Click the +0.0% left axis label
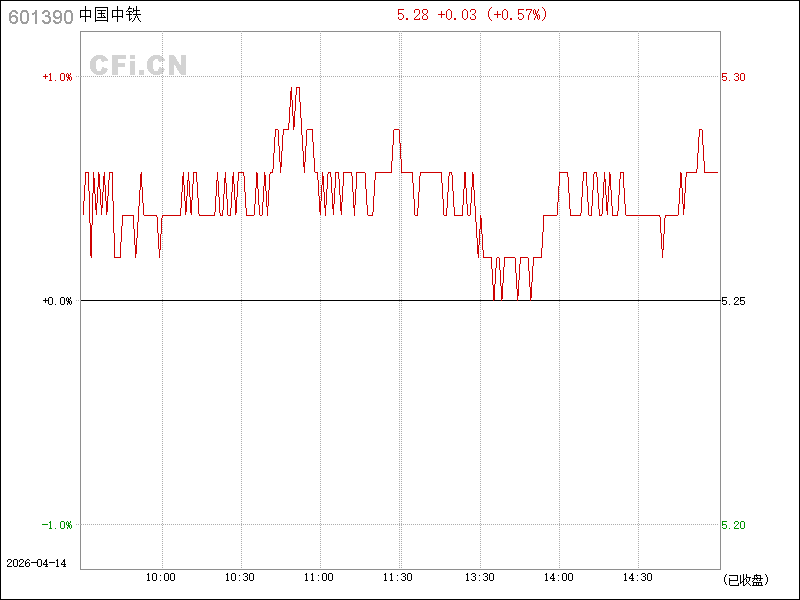The height and width of the screenshot is (600, 800). (x=57, y=301)
